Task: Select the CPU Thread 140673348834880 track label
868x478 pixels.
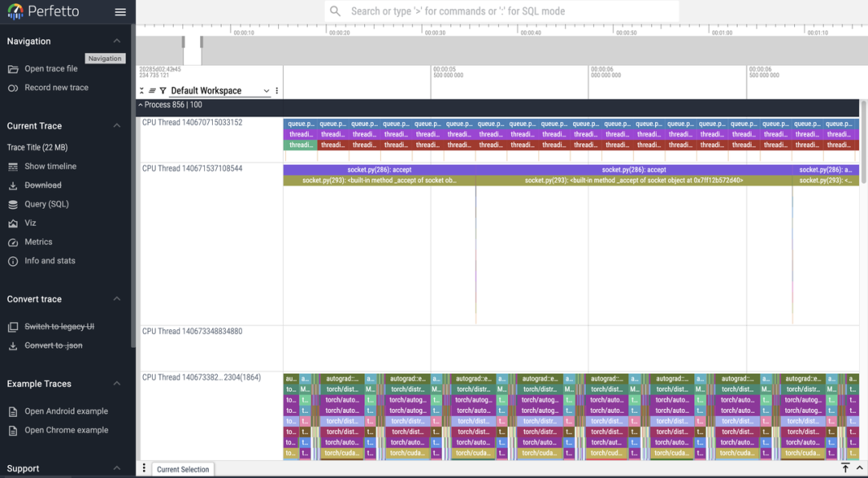Action: [192, 331]
